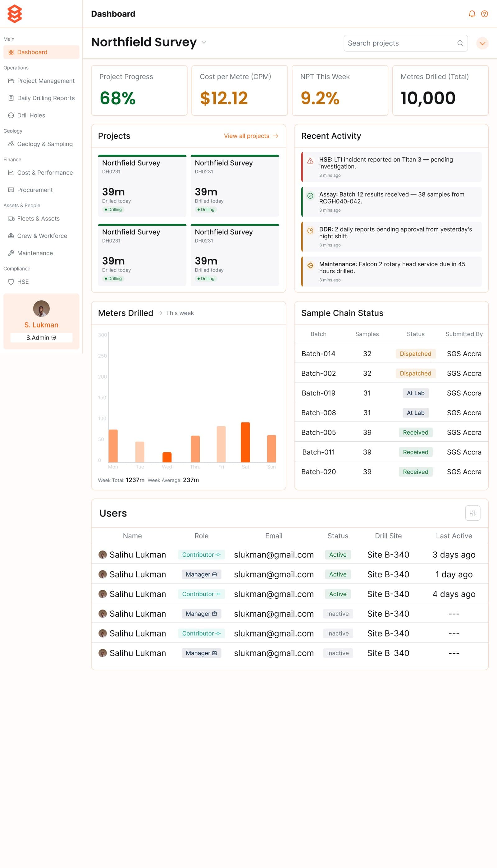Screen dimensions: 497x868
Task: Click the Samples column header
Action: click(367, 334)
